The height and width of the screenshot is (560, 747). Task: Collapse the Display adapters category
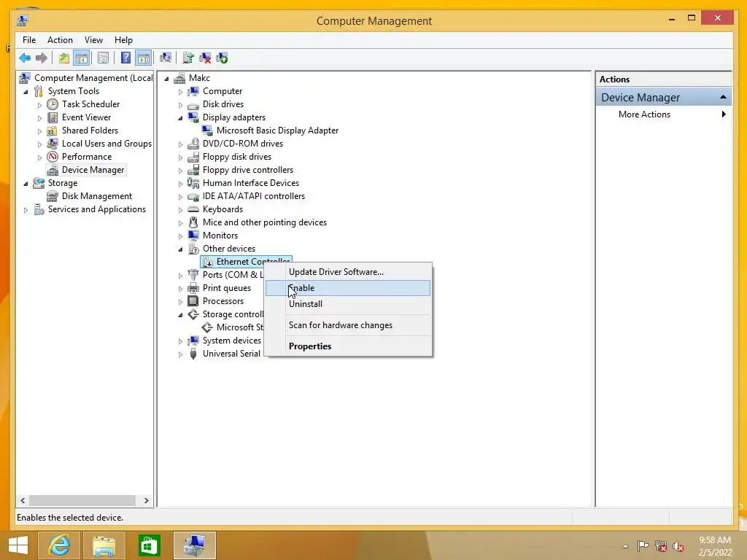(181, 117)
